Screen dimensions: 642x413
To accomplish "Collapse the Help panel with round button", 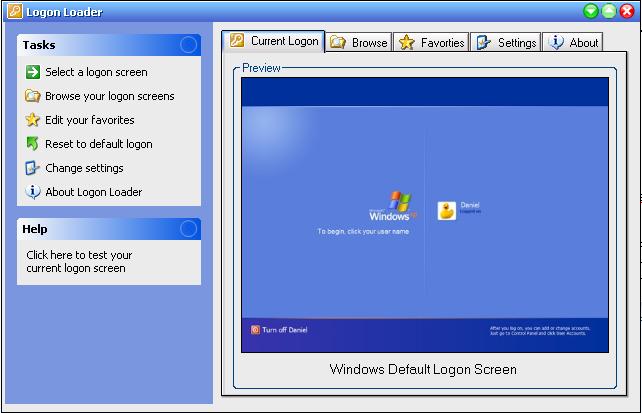I will (x=188, y=229).
